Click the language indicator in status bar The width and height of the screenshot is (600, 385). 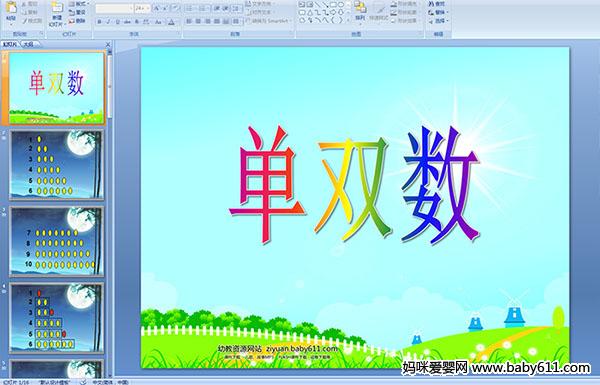point(110,382)
